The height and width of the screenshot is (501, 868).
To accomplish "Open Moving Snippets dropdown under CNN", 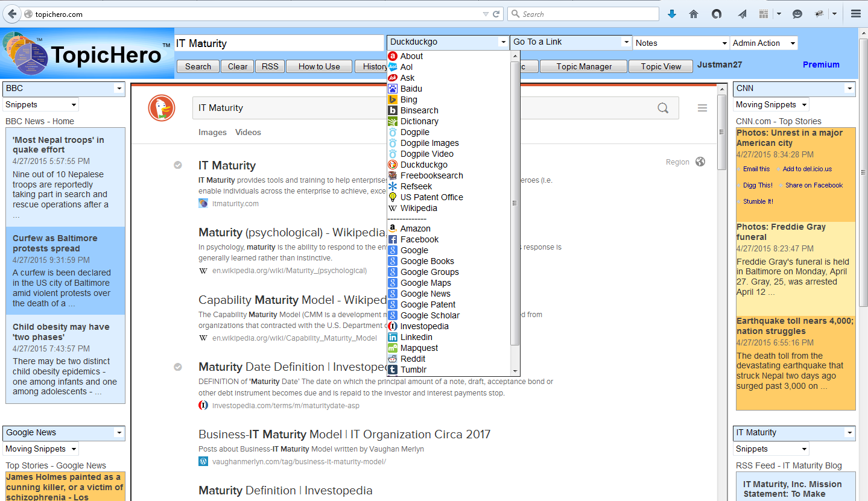I will click(771, 105).
